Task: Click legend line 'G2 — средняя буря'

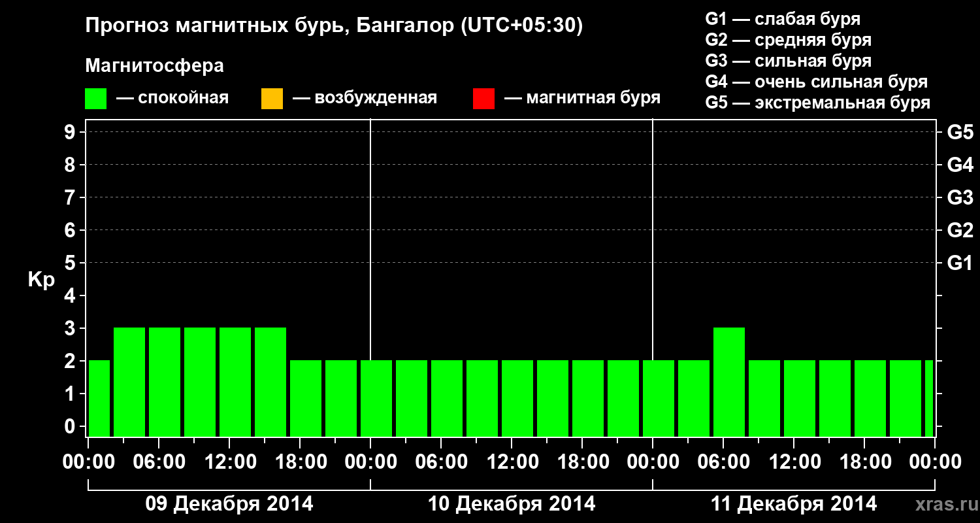Action: (789, 39)
